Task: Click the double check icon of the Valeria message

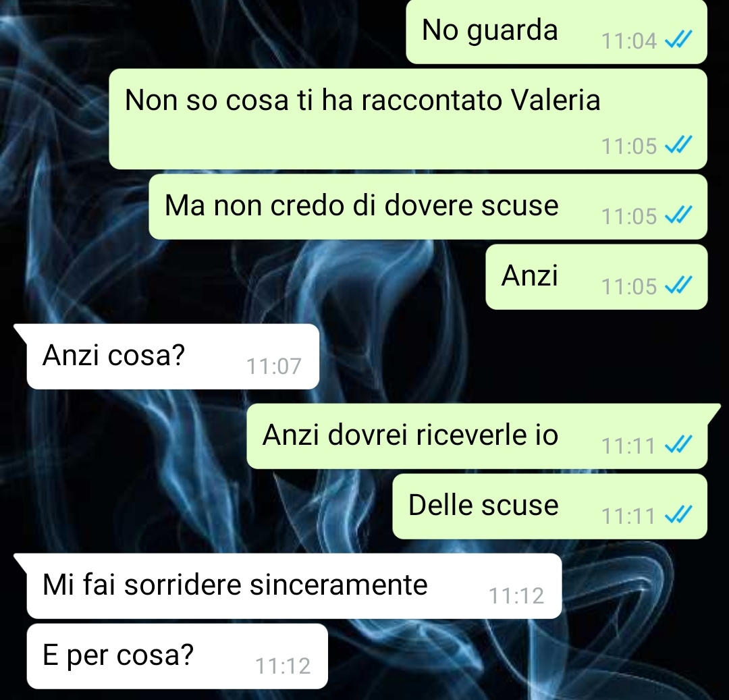Action: [679, 145]
